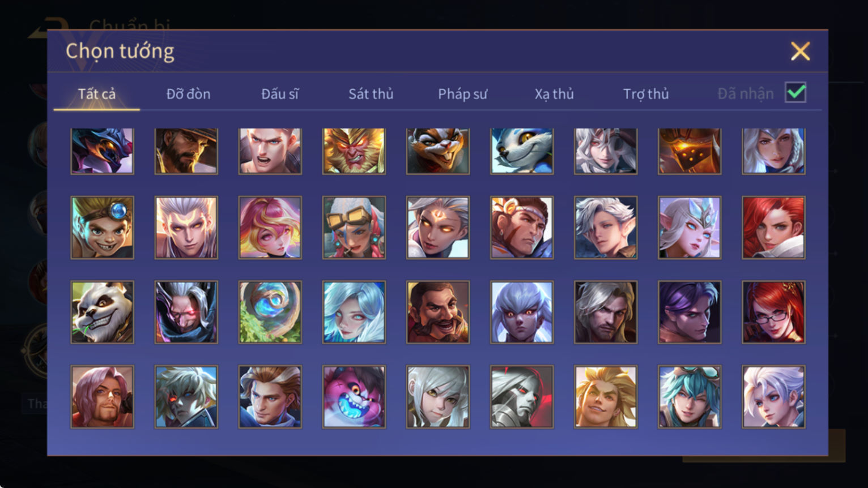
Task: Choose the bearded cowboy hat hero
Action: coord(186,151)
